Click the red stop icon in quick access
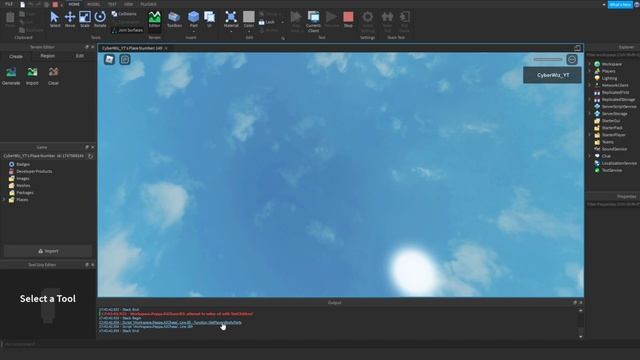 tap(55, 4)
